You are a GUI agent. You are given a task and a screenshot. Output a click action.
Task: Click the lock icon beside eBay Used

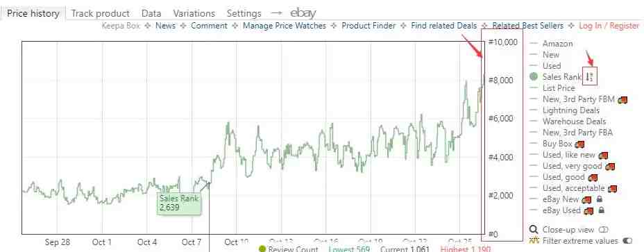point(601,210)
